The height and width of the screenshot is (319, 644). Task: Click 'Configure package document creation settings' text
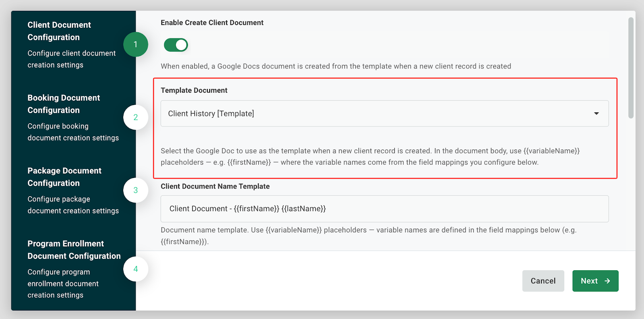[x=73, y=205]
